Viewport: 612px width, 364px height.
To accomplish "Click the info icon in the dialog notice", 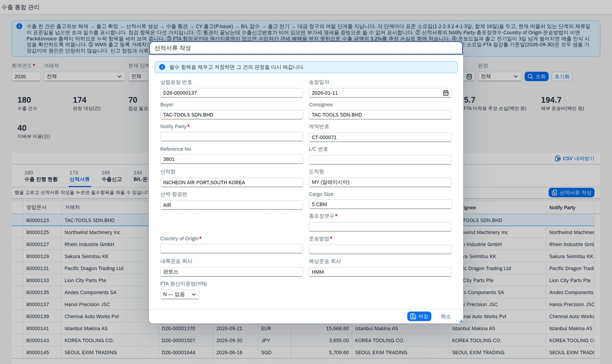I will point(162,67).
